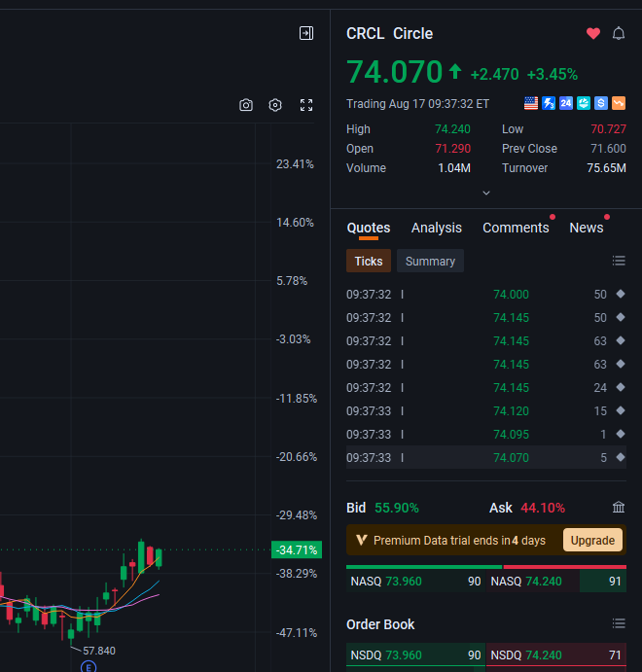Click the 23.41% axis label
Screen dimensions: 642x672
point(295,164)
